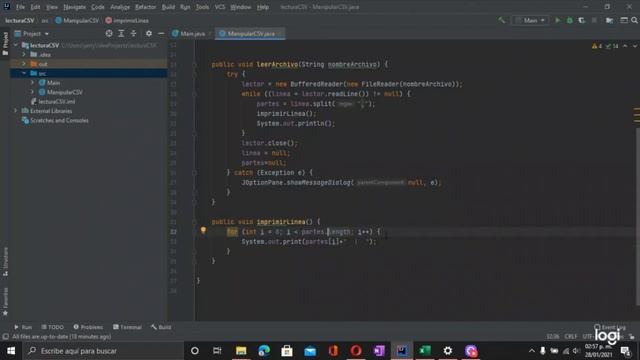Open Project Structure icon in top toolbar

(609, 20)
